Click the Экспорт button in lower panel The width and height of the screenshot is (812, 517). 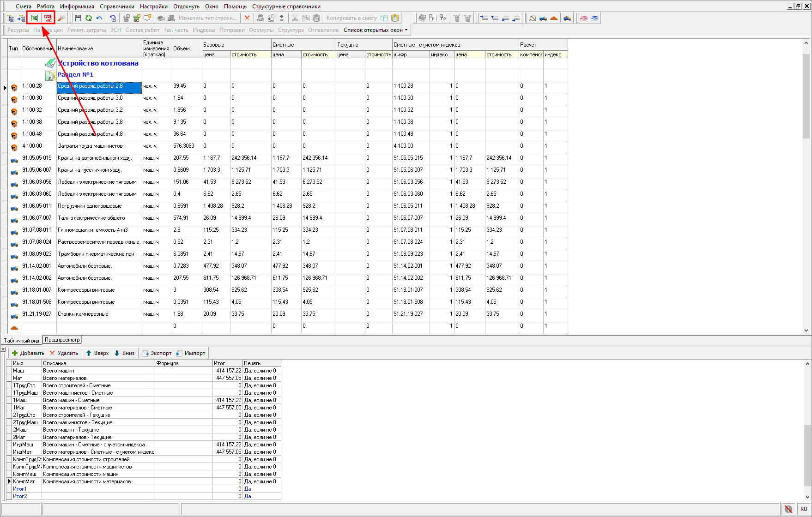tap(157, 353)
